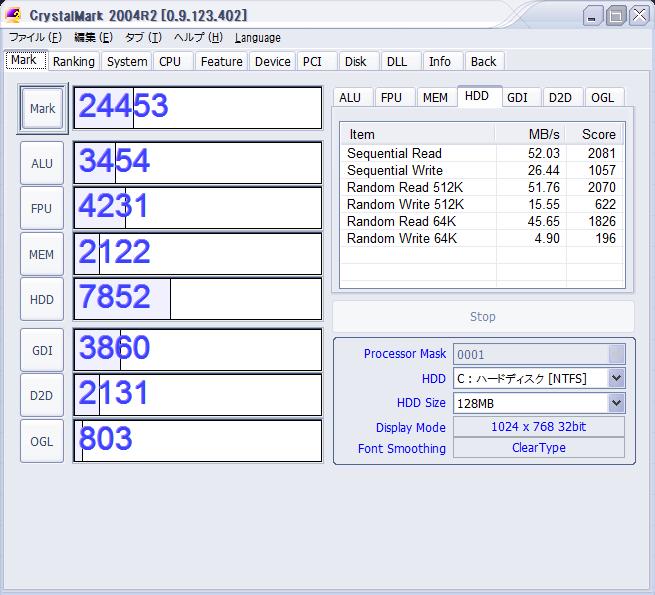Switch to the Device tab
Image resolution: width=655 pixels, height=595 pixels.
coord(272,61)
